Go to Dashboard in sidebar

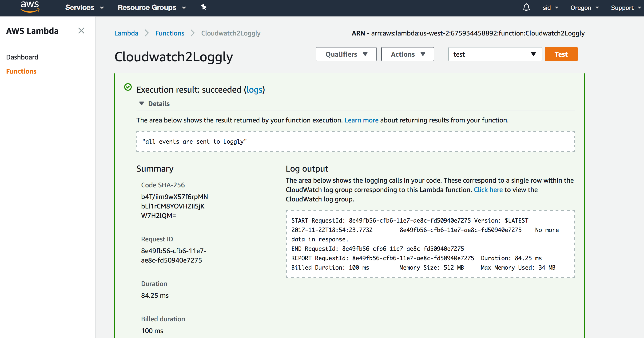(22, 57)
